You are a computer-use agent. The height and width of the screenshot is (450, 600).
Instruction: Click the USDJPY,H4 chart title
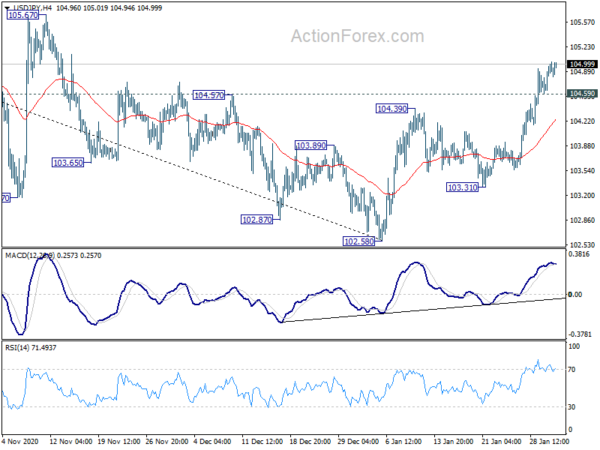pos(32,8)
